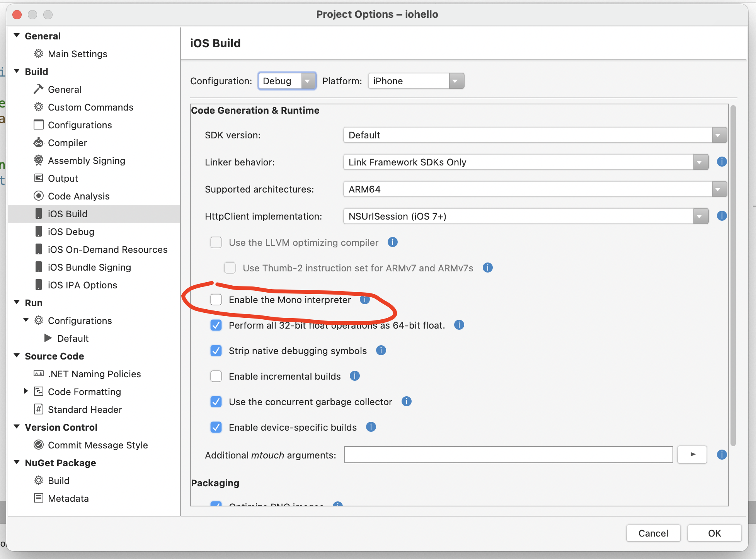Collapse the Source Code section
This screenshot has height=559, width=756.
click(16, 356)
